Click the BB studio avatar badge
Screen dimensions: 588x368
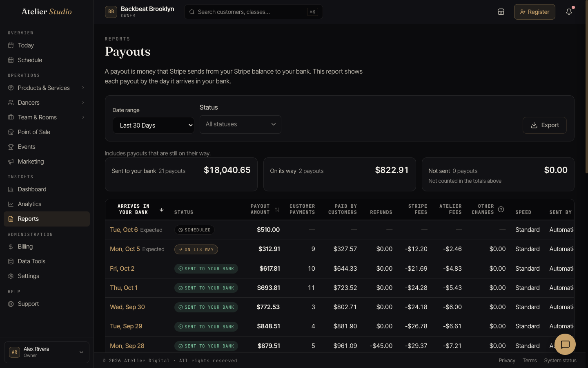(111, 12)
